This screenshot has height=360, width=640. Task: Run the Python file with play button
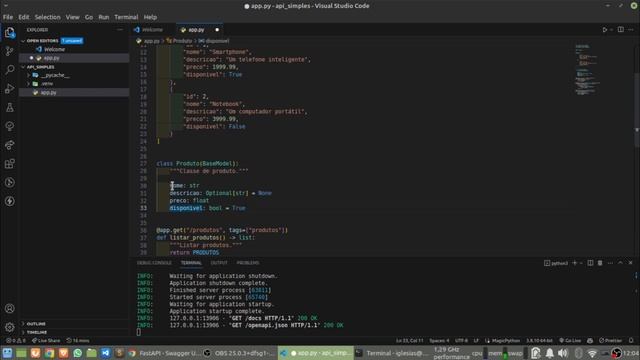tap(604, 30)
